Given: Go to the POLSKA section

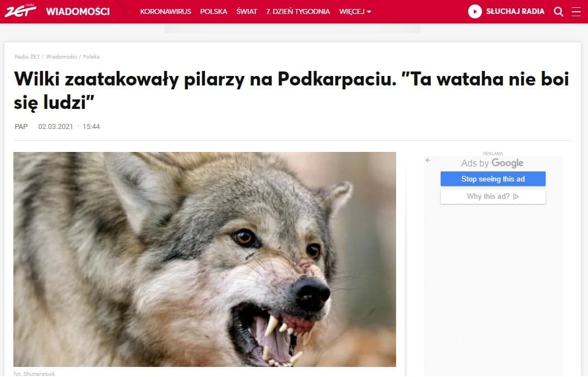Looking at the screenshot, I should point(214,12).
